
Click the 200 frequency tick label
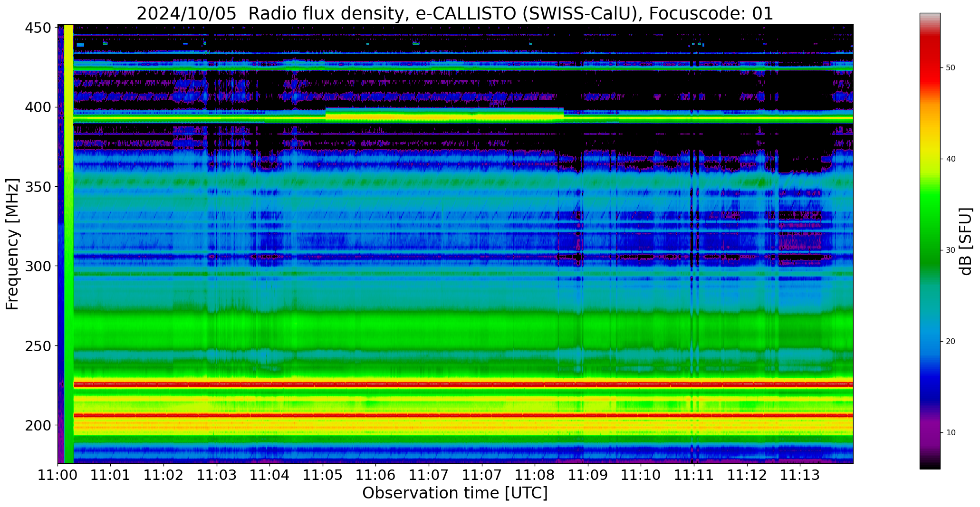38,425
